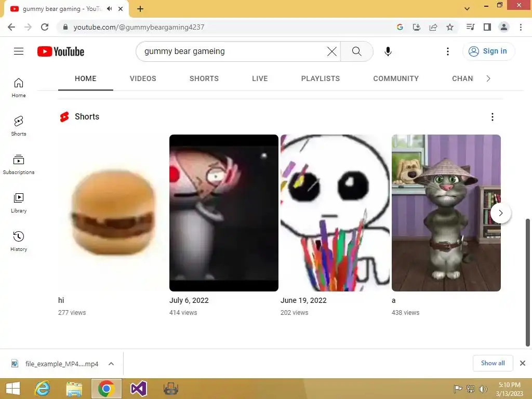Run search with magnifier button
Screen dimensions: 532x399
pos(356,51)
